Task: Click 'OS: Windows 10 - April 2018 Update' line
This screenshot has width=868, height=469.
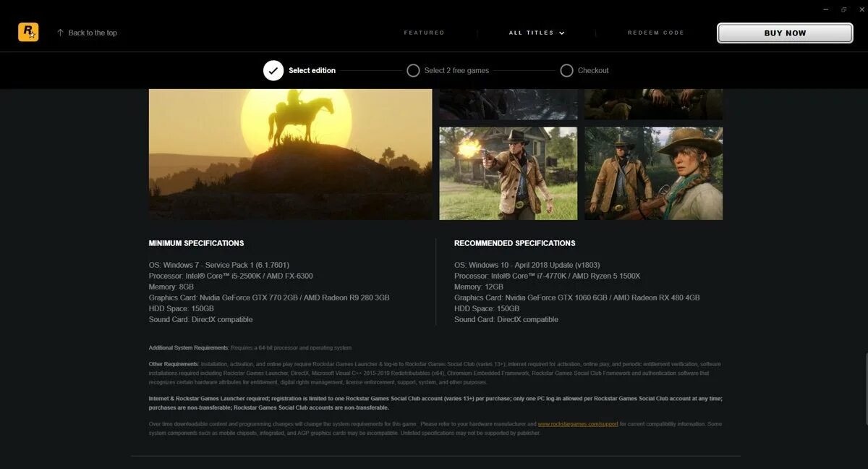Action: [527, 265]
